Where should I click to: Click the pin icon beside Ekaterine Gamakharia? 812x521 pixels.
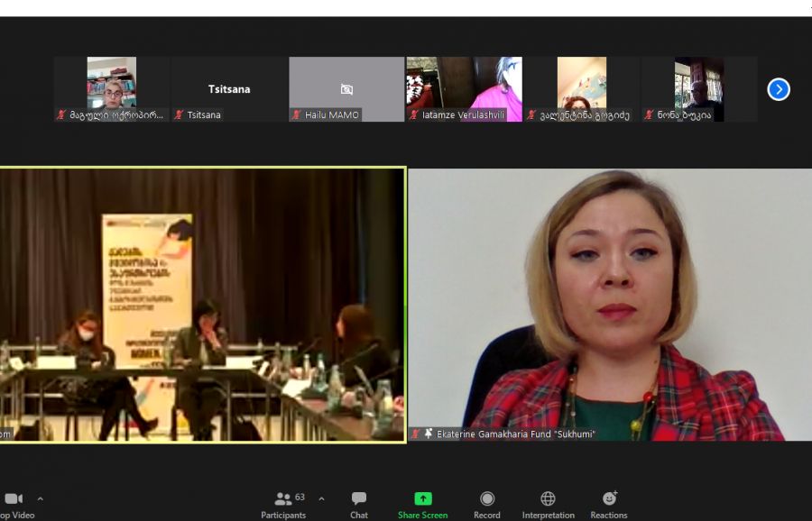tap(429, 434)
